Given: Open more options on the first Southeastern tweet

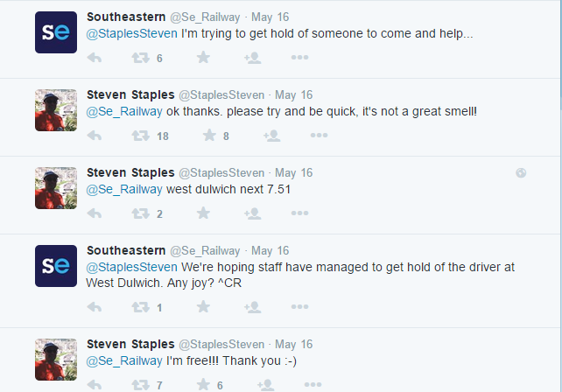Looking at the screenshot, I should pyautogui.click(x=299, y=58).
